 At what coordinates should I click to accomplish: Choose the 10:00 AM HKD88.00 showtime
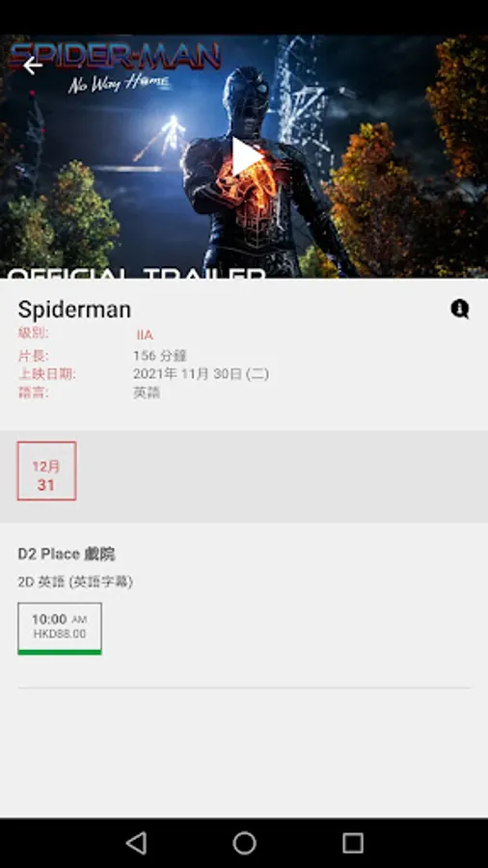click(x=60, y=628)
